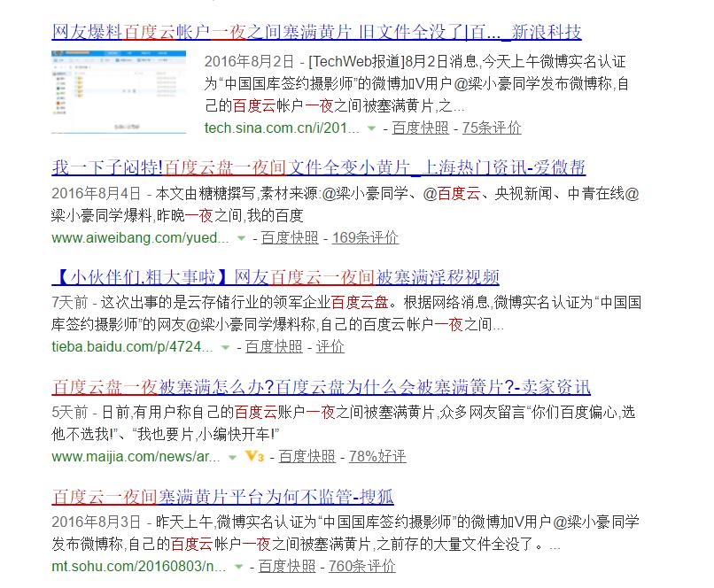Expand the dropdown arrow beside mt.sohu.com URL
The width and height of the screenshot is (714, 588).
point(238,567)
